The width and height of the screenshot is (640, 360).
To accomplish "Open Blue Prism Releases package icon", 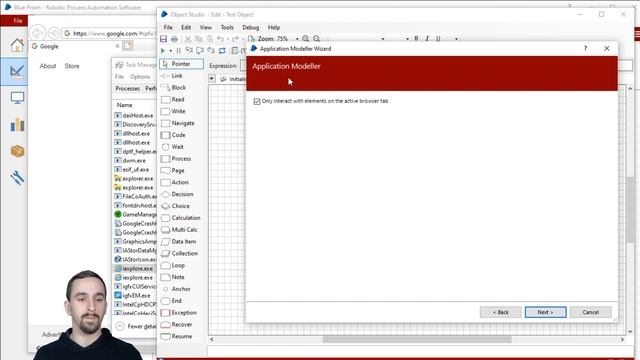I will tap(17, 151).
